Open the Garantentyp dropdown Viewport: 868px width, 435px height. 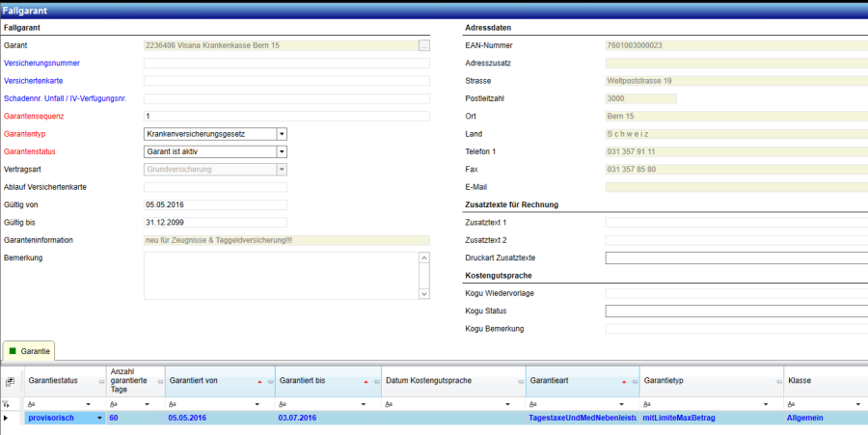click(282, 134)
